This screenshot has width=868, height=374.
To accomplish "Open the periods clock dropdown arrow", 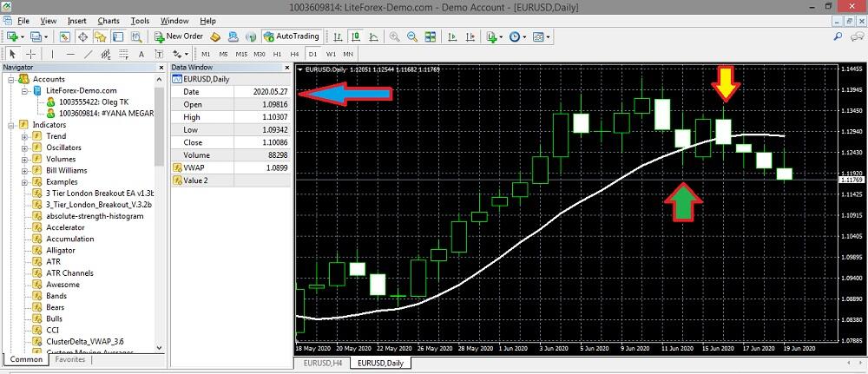I will coord(525,36).
